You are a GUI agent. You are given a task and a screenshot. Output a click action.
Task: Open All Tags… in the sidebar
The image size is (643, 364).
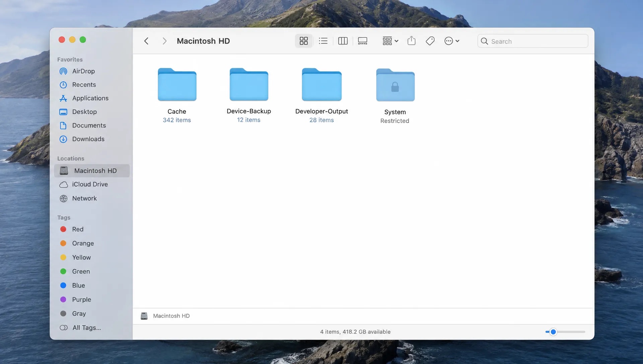point(91,328)
